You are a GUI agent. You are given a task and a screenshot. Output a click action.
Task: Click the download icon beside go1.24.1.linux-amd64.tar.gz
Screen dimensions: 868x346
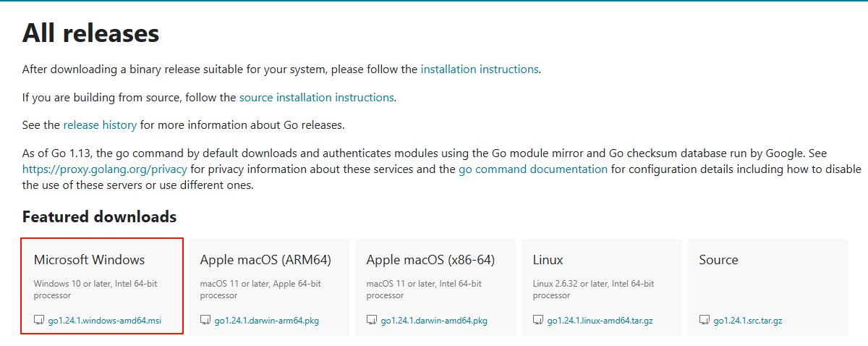click(538, 320)
